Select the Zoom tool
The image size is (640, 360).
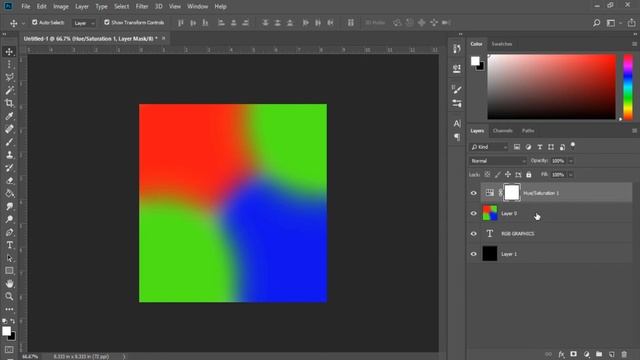coord(9,296)
